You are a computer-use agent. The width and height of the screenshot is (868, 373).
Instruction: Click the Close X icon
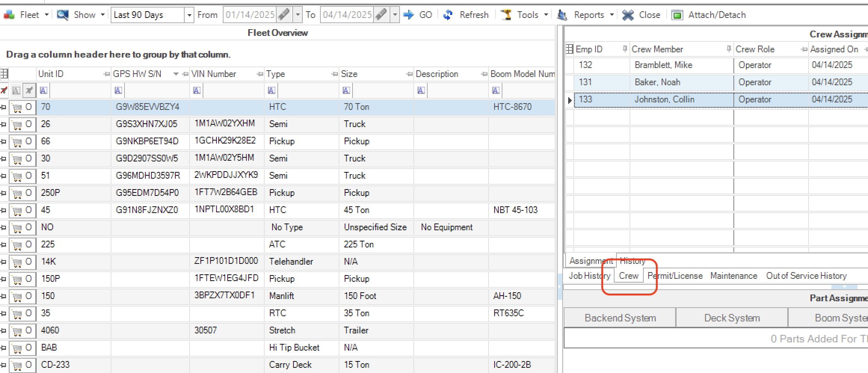[x=628, y=15]
